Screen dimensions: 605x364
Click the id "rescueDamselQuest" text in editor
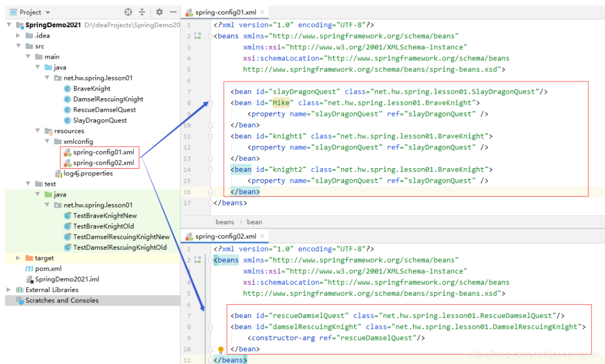coord(309,316)
